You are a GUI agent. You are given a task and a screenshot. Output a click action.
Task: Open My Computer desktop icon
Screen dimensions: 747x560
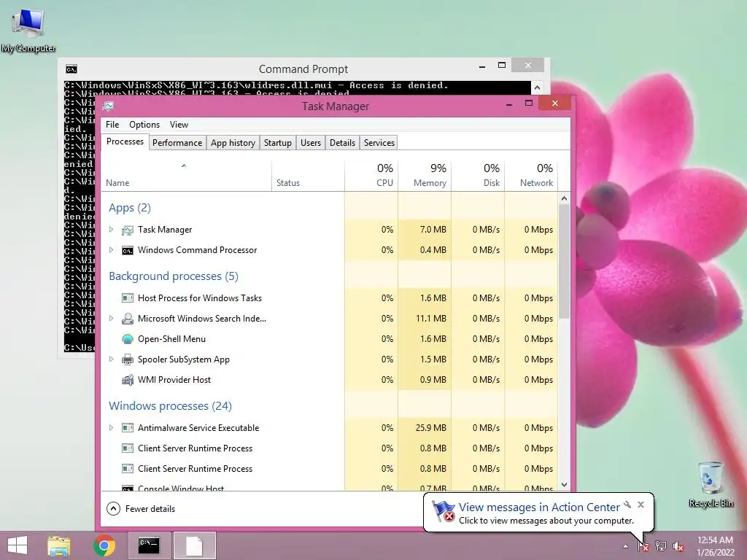pos(28,29)
